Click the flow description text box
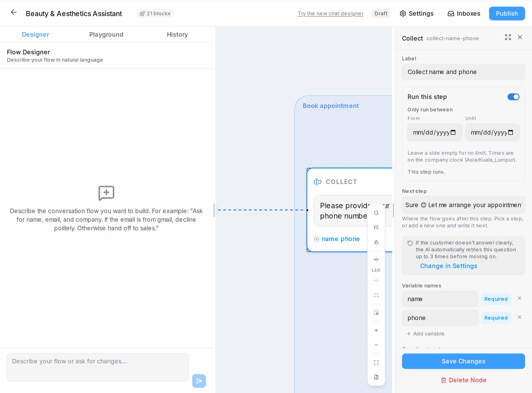532x393 pixels. pyautogui.click(x=98, y=367)
